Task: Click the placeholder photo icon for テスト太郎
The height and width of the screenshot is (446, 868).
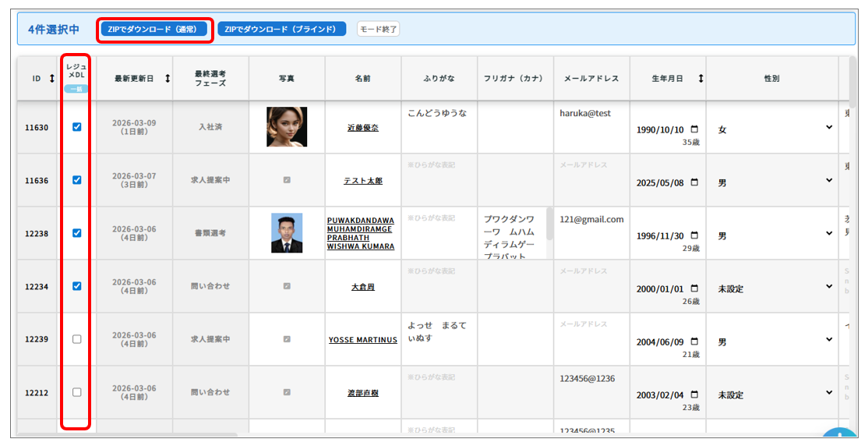Action: pyautogui.click(x=287, y=180)
